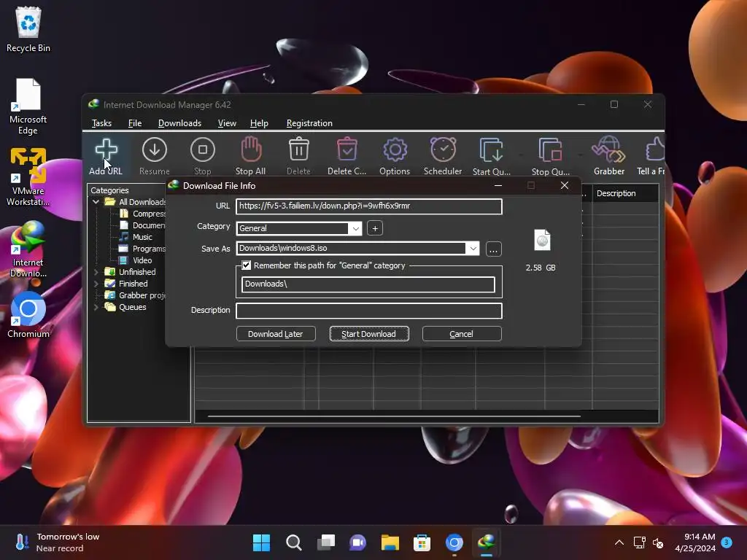Click the Delete Completed toolbar icon
This screenshot has height=560, width=747.
coord(347,151)
